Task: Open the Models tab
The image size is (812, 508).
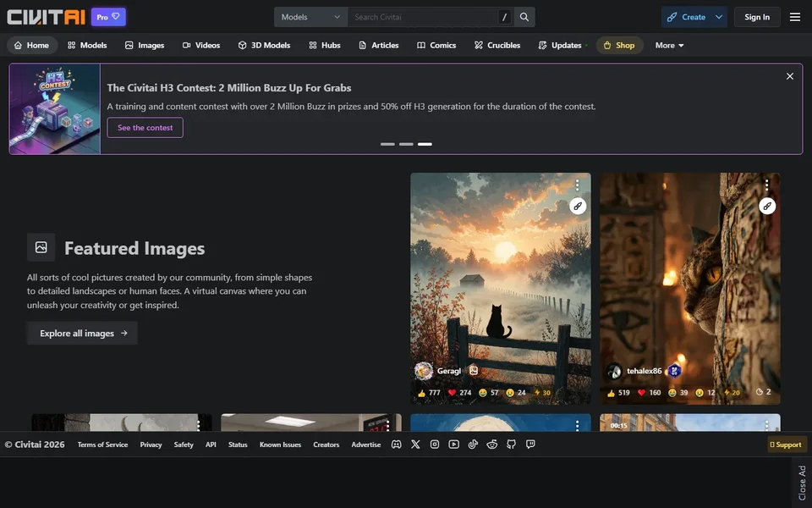Action: [x=87, y=45]
